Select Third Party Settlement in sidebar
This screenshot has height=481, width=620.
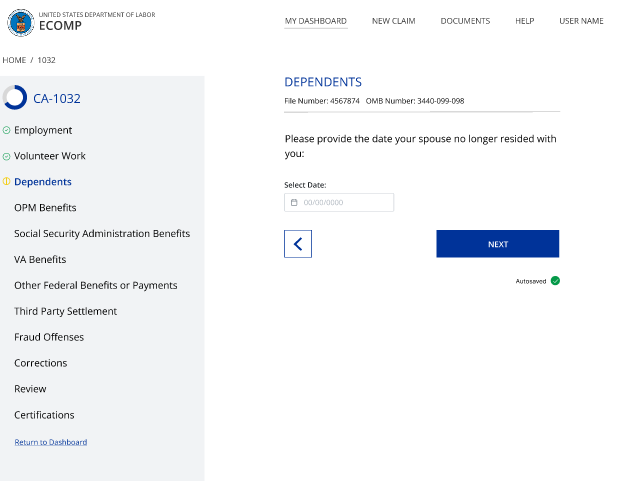[65, 311]
